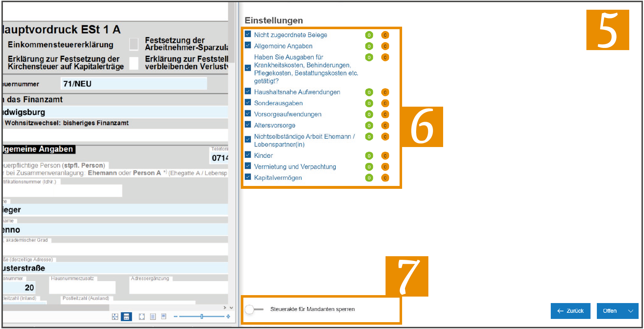Toggle Steuerakte für Mandanten sperren switch
Viewport: 644px width, 329px height.
254,309
